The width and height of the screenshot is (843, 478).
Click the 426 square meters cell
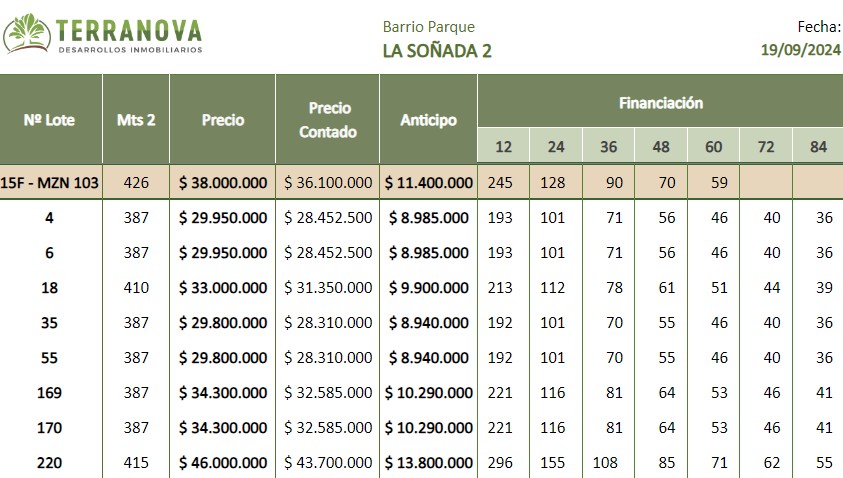135,182
